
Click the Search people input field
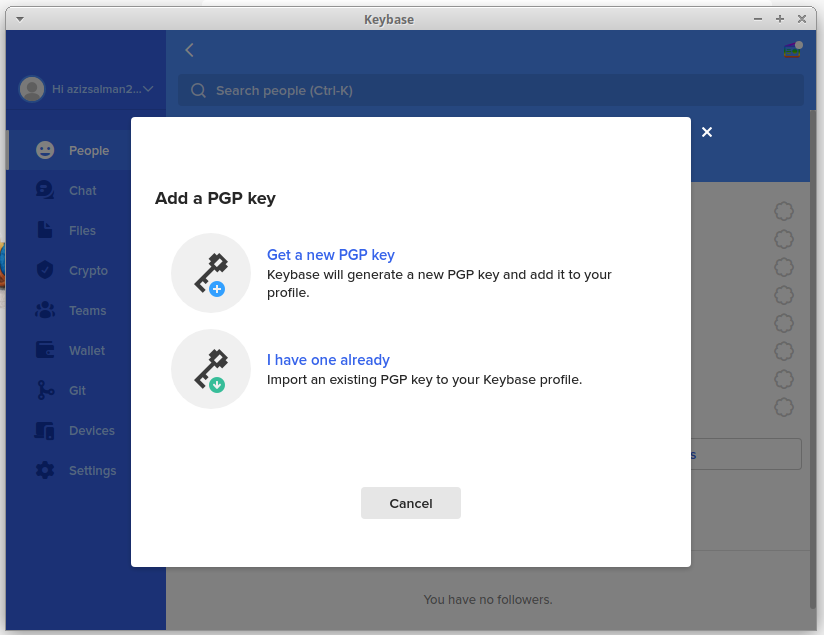pos(490,90)
